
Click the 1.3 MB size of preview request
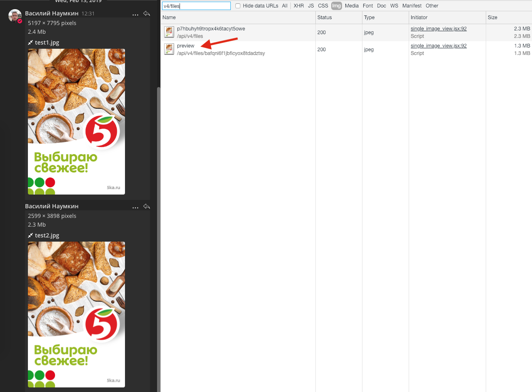[522, 46]
